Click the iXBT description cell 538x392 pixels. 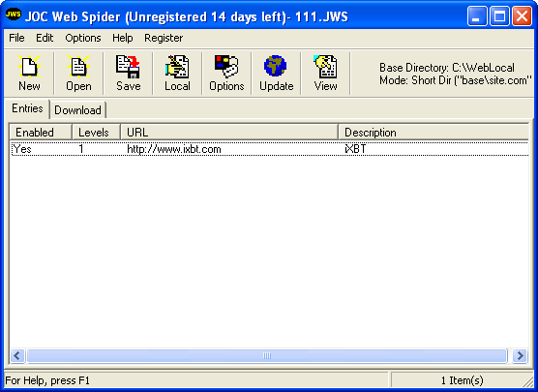pyautogui.click(x=355, y=149)
